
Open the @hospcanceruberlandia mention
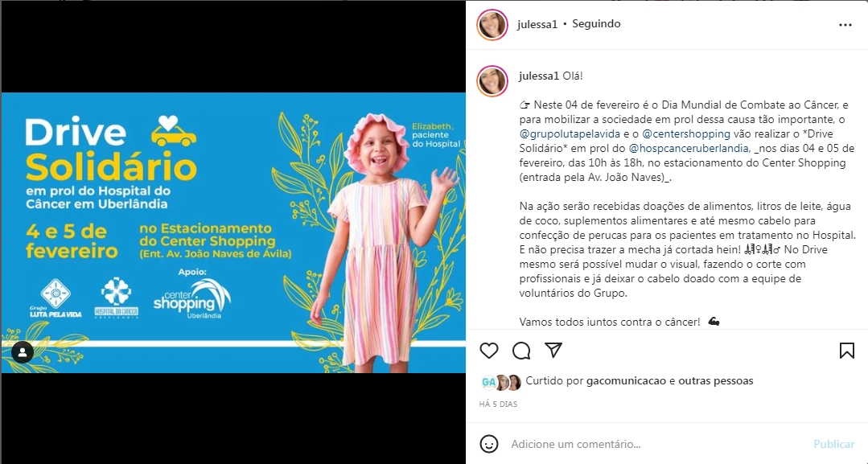pyautogui.click(x=689, y=148)
